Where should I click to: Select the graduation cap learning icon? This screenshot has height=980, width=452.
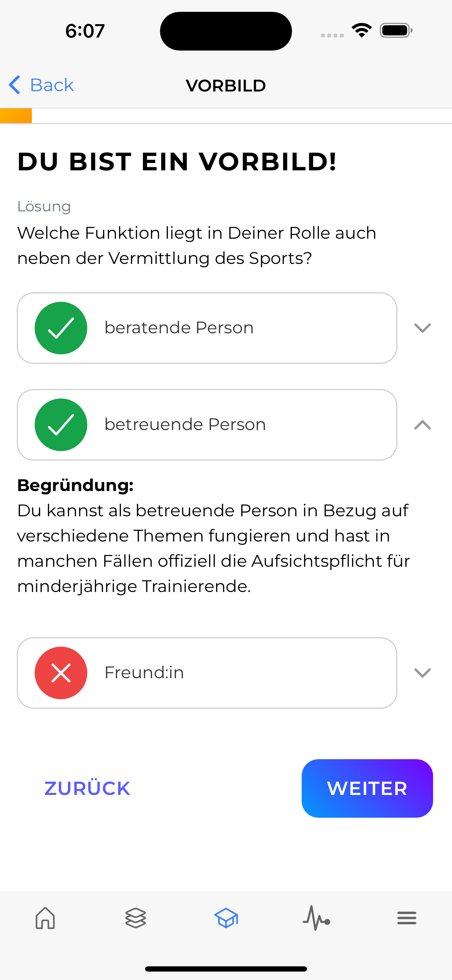pos(226,918)
